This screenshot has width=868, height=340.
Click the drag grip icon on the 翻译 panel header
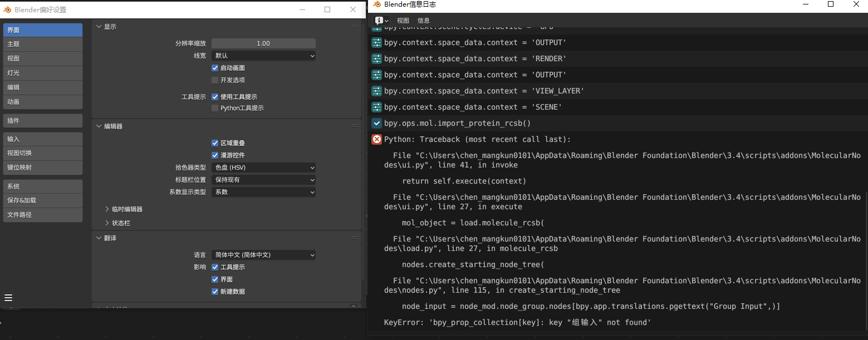355,238
